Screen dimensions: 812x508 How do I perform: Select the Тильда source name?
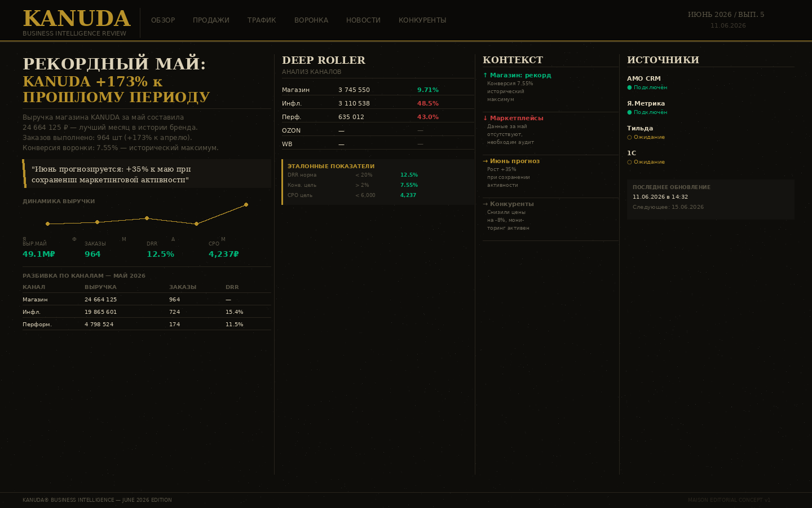click(x=640, y=128)
